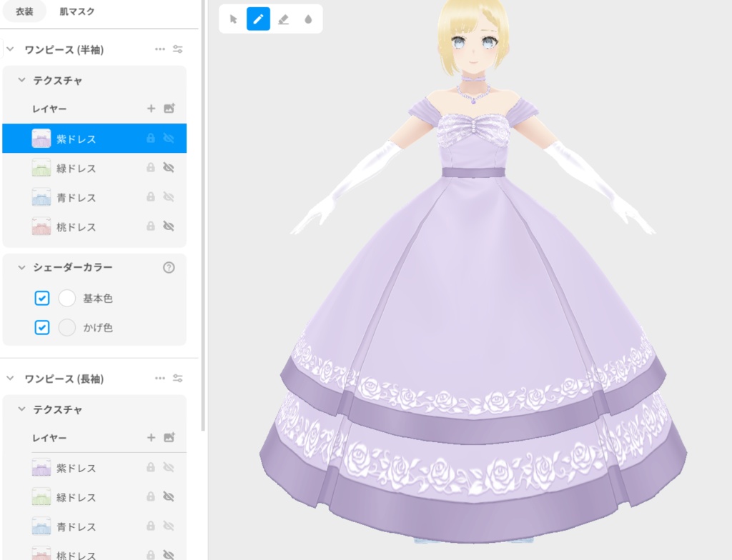The height and width of the screenshot is (560, 732).
Task: Open the ワンピース (半袖) overflow menu
Action: (160, 49)
